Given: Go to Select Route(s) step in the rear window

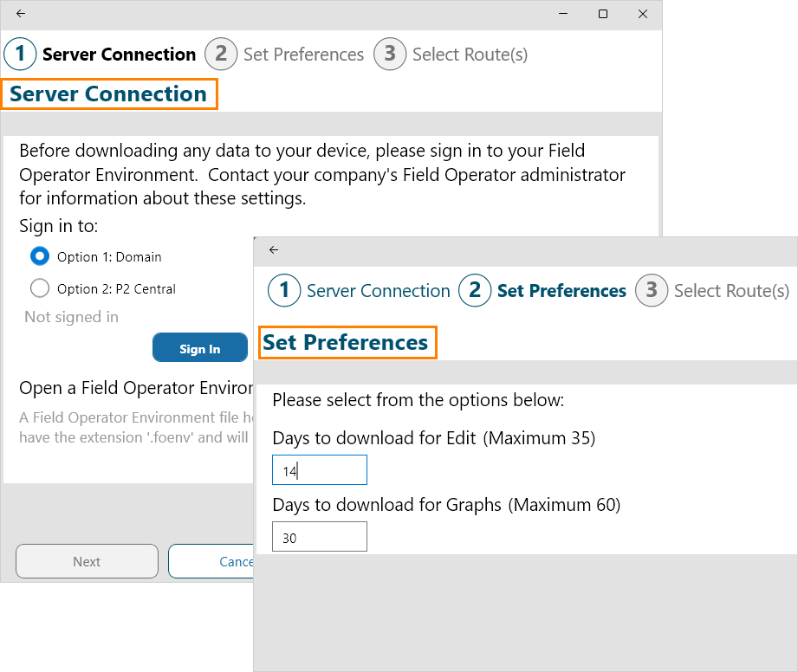Looking at the screenshot, I should (x=470, y=55).
